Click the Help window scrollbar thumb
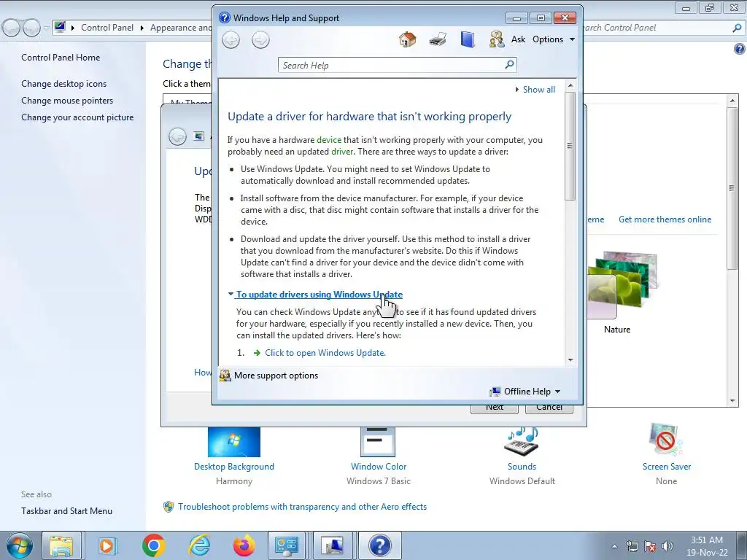Image resolution: width=747 pixels, height=560 pixels. [x=570, y=146]
